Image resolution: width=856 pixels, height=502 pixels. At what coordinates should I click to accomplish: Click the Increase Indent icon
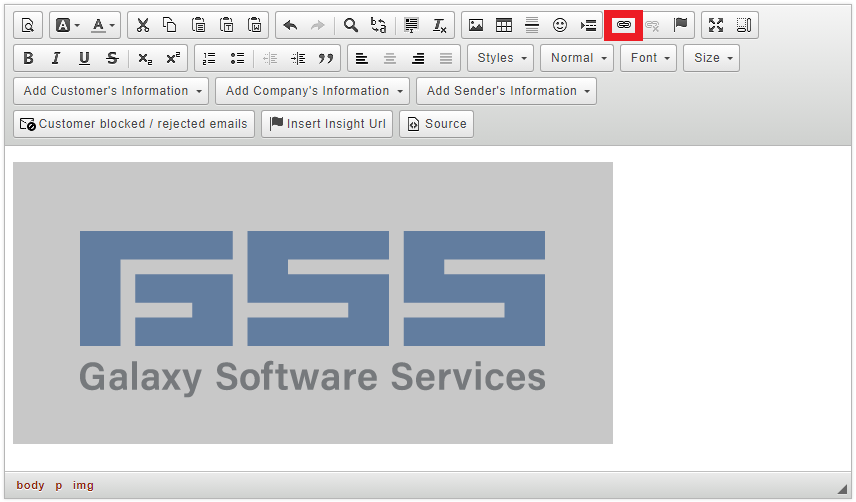pyautogui.click(x=298, y=58)
